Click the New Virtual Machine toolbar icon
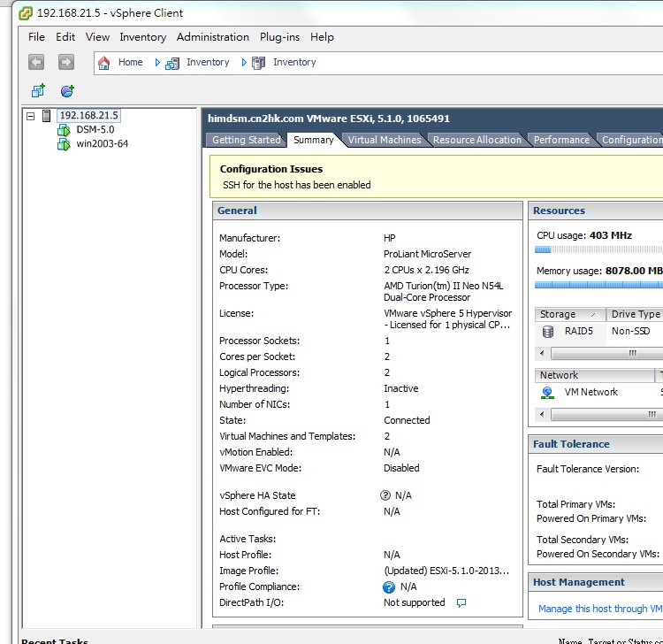The height and width of the screenshot is (644, 663). [x=38, y=90]
